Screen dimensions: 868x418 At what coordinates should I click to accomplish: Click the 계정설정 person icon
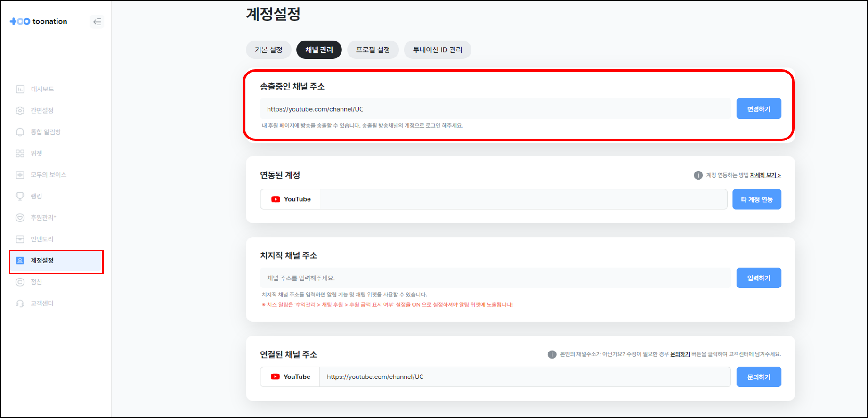point(20,261)
